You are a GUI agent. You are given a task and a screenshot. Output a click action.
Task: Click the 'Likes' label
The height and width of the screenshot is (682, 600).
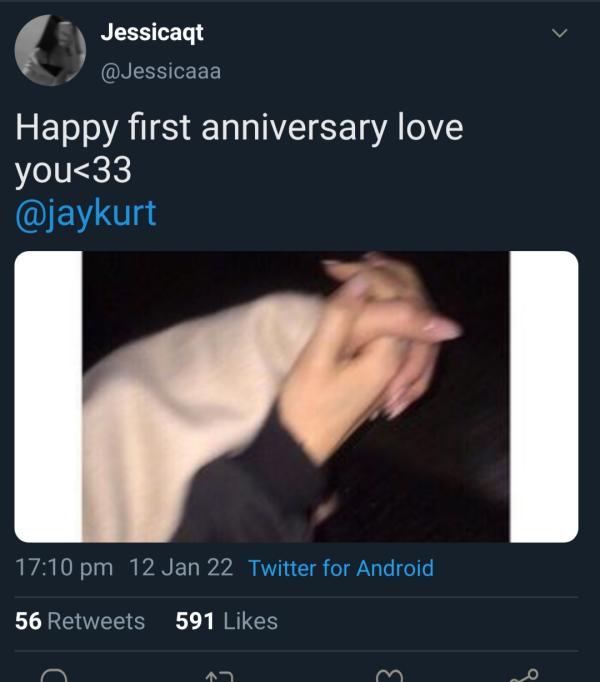click(250, 621)
